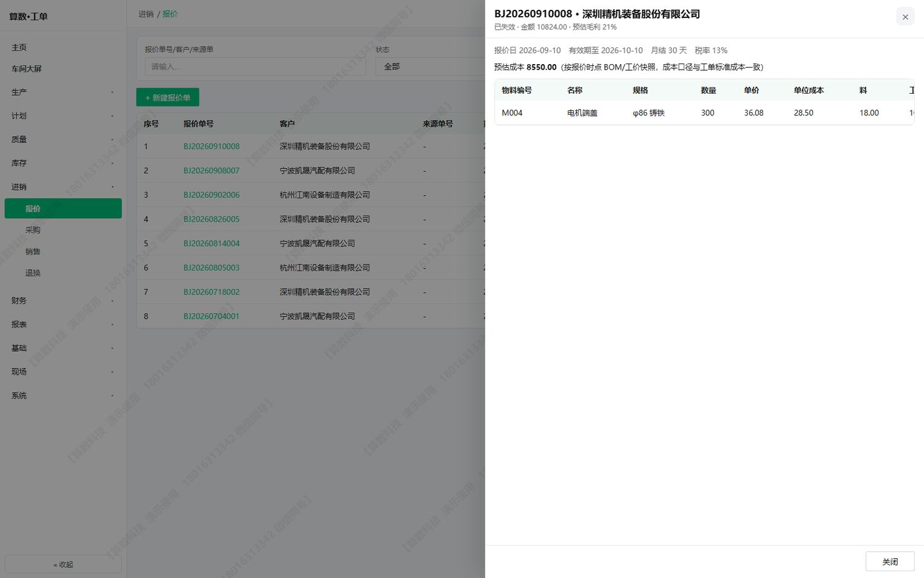Focus the 报价单号/客户/来源单 search field
924x578 pixels.
(255, 67)
